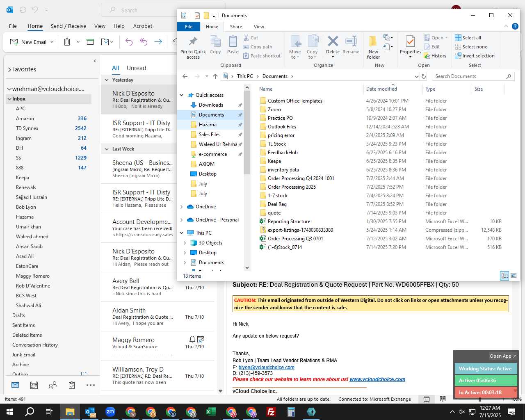Collapse the This PC tree node
Screen dimensions: 525x420
182,233
